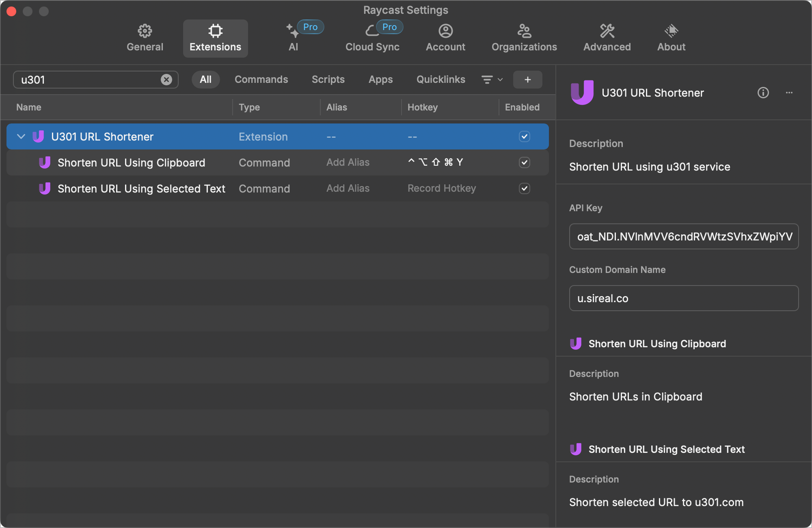
Task: Click icon beside Shorten URL Using Clipboard row
Action: coord(45,162)
